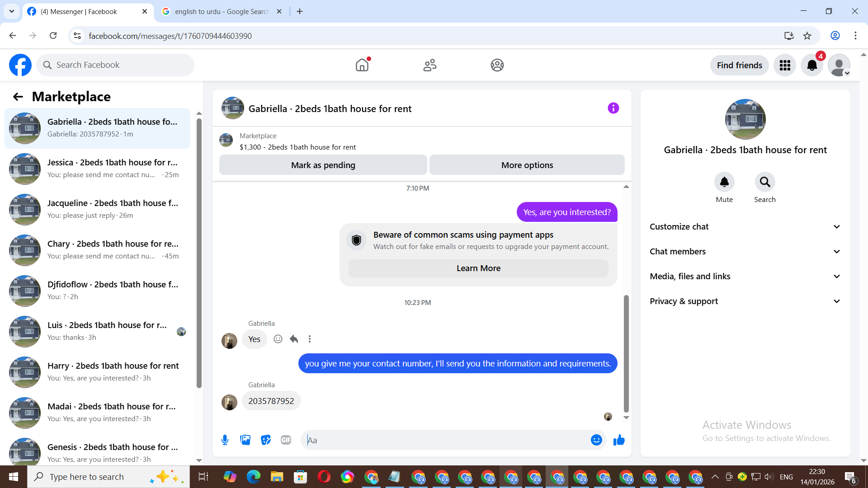Click the voice clip microphone icon
Image resolution: width=868 pixels, height=488 pixels.
tap(225, 440)
